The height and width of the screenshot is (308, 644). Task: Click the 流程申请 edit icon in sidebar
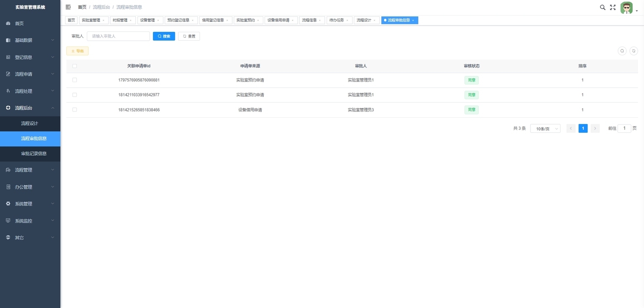click(x=8, y=74)
